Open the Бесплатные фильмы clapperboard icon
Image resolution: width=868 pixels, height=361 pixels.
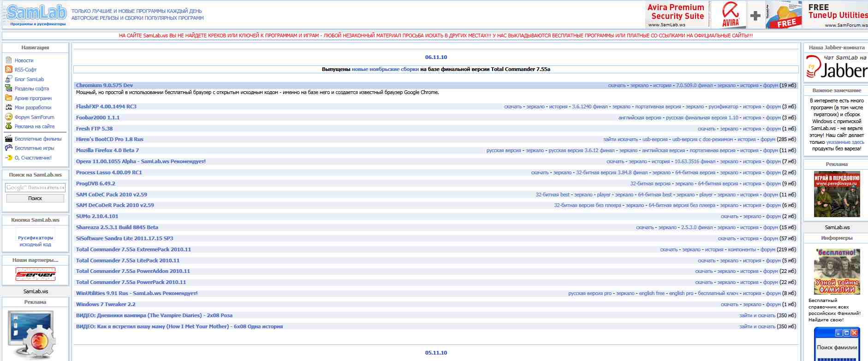(9, 138)
